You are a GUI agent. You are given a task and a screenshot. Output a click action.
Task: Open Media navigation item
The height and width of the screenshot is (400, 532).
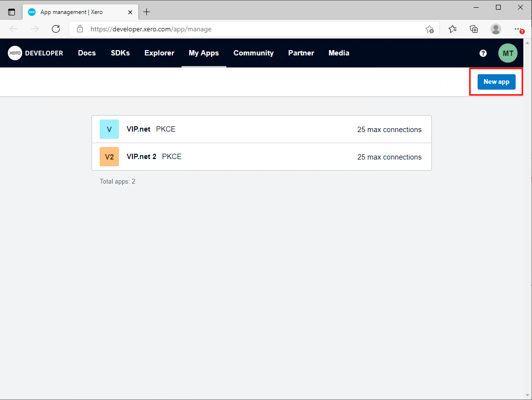[338, 53]
